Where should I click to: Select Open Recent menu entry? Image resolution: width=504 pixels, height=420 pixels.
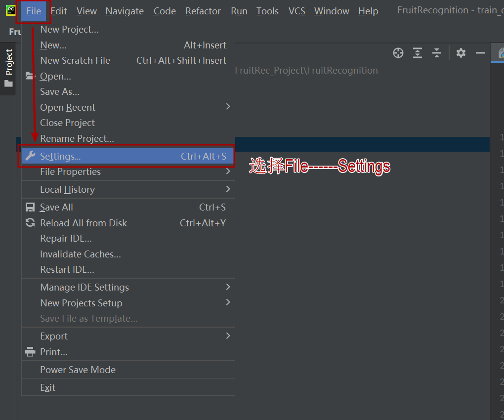(x=128, y=107)
